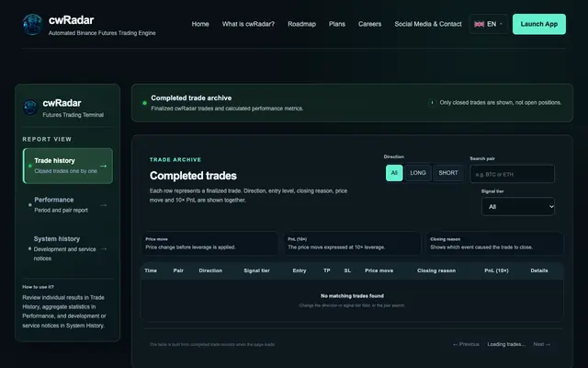Image resolution: width=588 pixels, height=368 pixels.
Task: Click the UK flag language icon
Action: click(x=479, y=24)
